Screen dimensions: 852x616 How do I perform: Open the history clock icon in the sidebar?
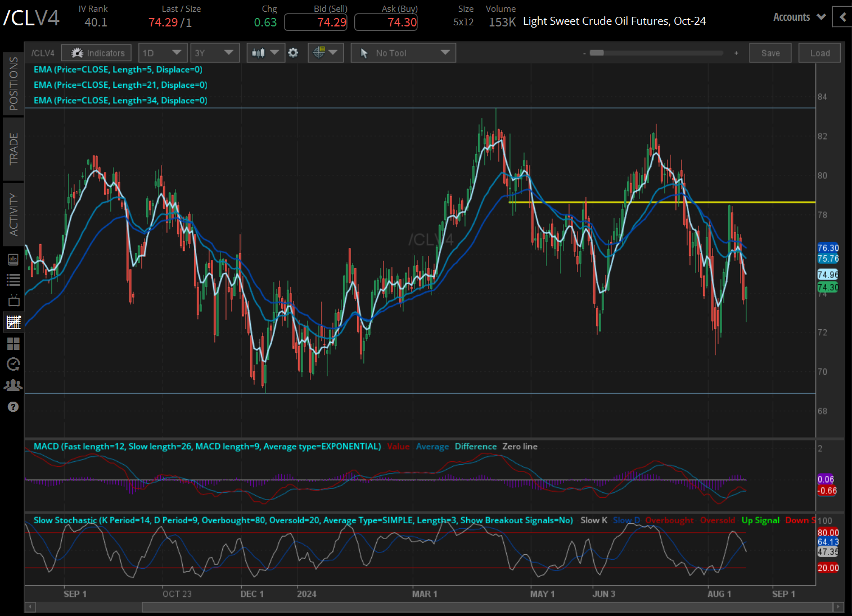tap(13, 364)
